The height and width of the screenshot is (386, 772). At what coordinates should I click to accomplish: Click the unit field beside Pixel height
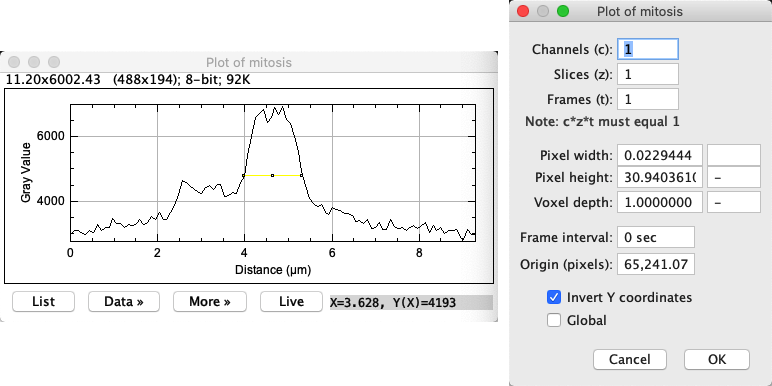point(734,177)
